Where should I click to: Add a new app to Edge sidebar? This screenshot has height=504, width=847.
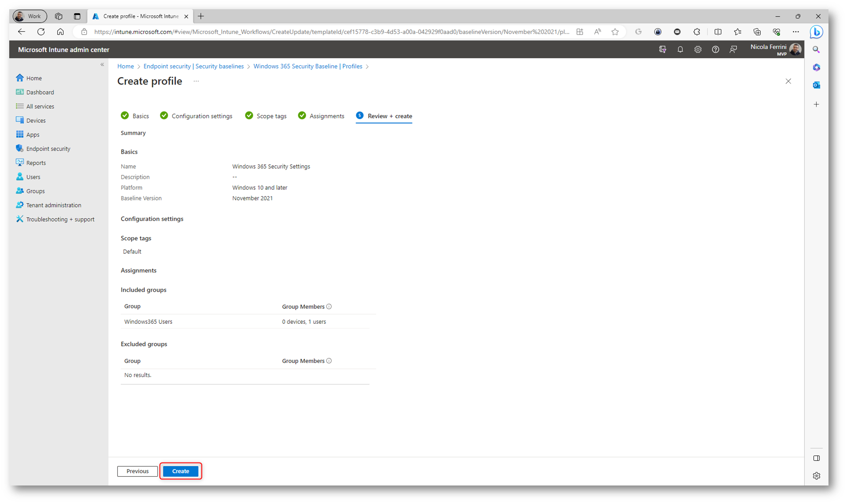pyautogui.click(x=816, y=104)
